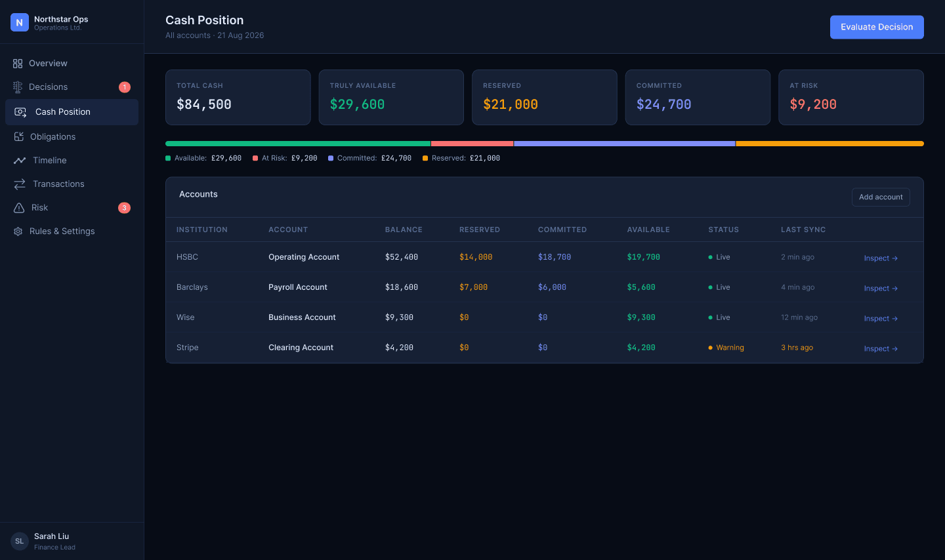The width and height of the screenshot is (945, 560).
Task: Click the Reserved legend entry
Action: (461, 158)
